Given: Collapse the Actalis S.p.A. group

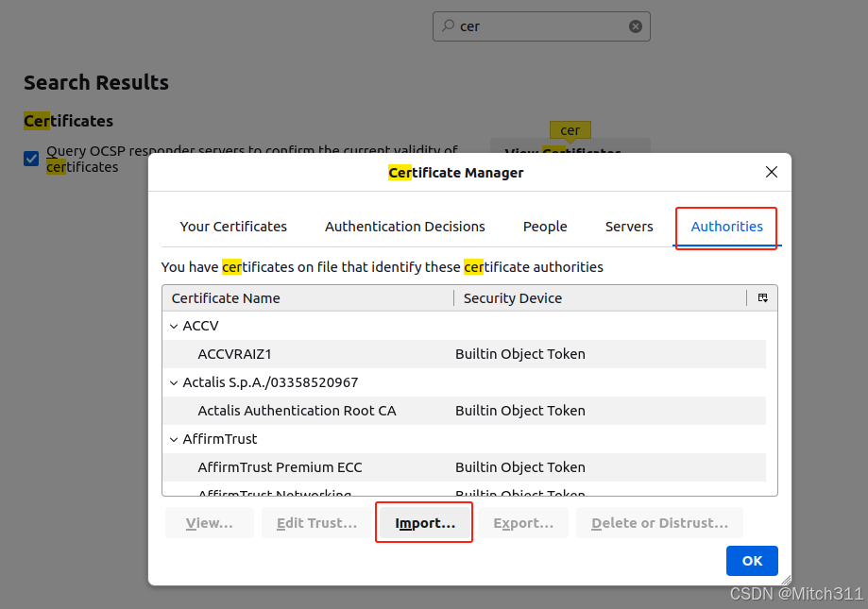Looking at the screenshot, I should tap(174, 382).
